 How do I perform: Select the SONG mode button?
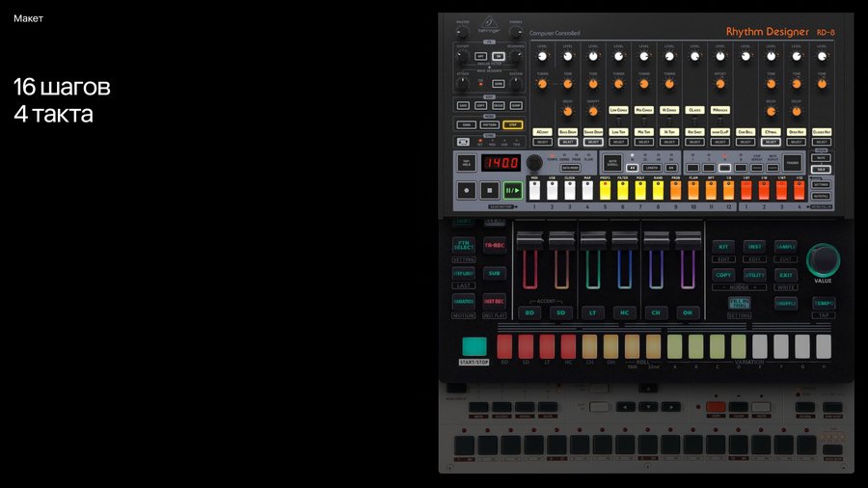(466, 124)
